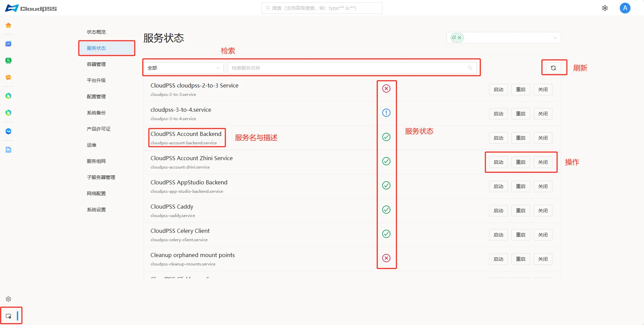Open 运维 menu item
This screenshot has width=644, height=325.
(92, 145)
